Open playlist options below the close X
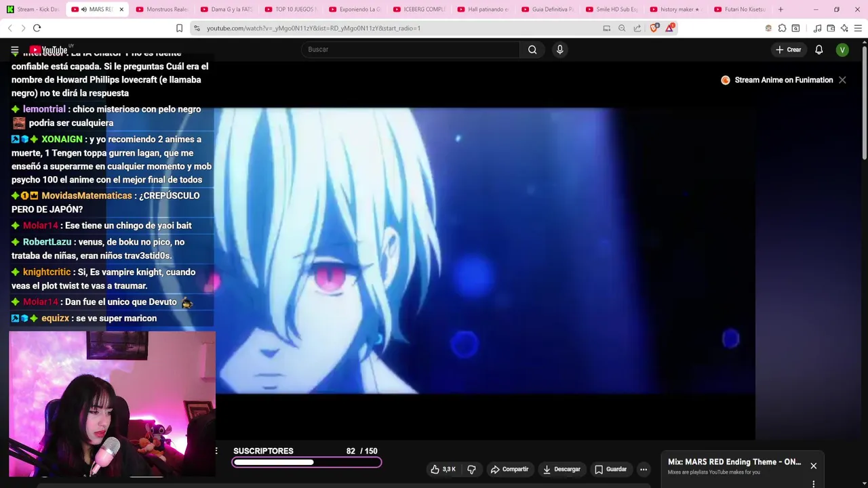Image resolution: width=868 pixels, height=488 pixels. tap(813, 484)
